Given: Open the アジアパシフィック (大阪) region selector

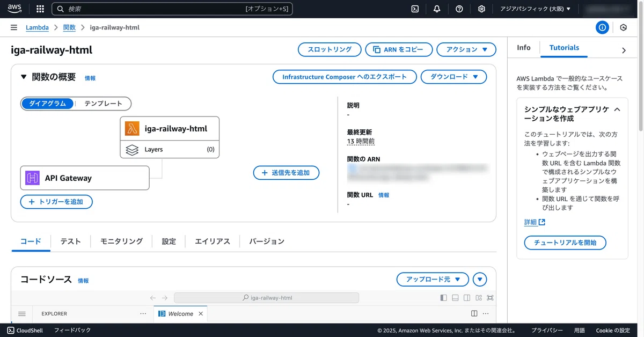Looking at the screenshot, I should click(x=535, y=9).
